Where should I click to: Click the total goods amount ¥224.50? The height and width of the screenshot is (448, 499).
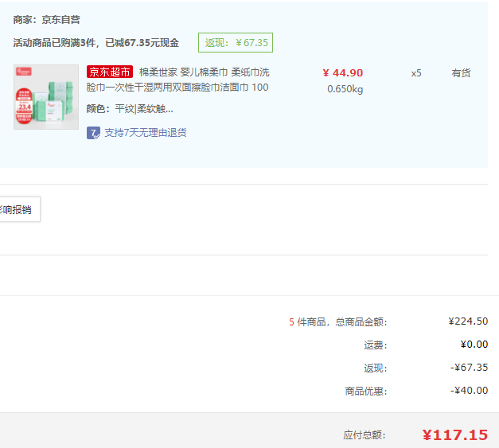coord(468,321)
